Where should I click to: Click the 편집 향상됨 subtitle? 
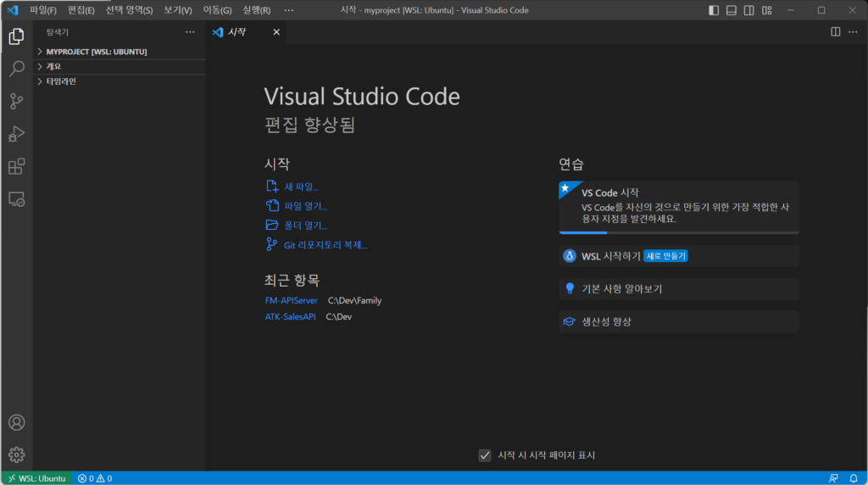point(309,125)
